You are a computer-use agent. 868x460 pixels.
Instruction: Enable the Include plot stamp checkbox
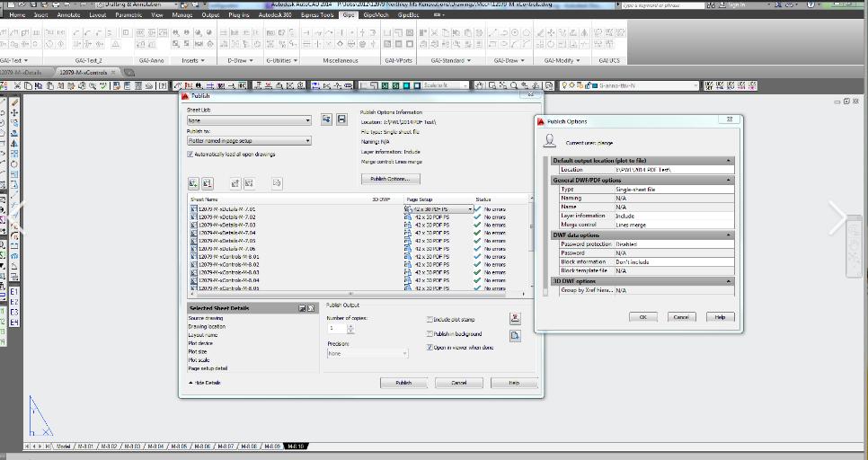coord(430,319)
